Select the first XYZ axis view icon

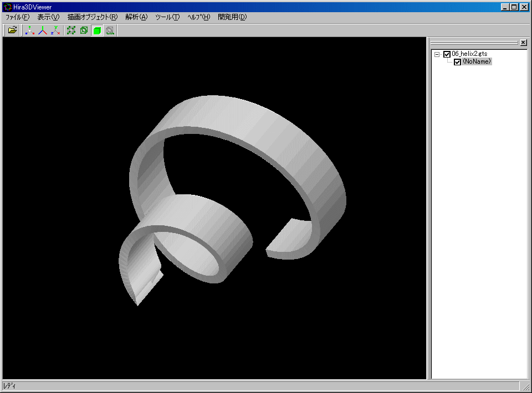[29, 30]
